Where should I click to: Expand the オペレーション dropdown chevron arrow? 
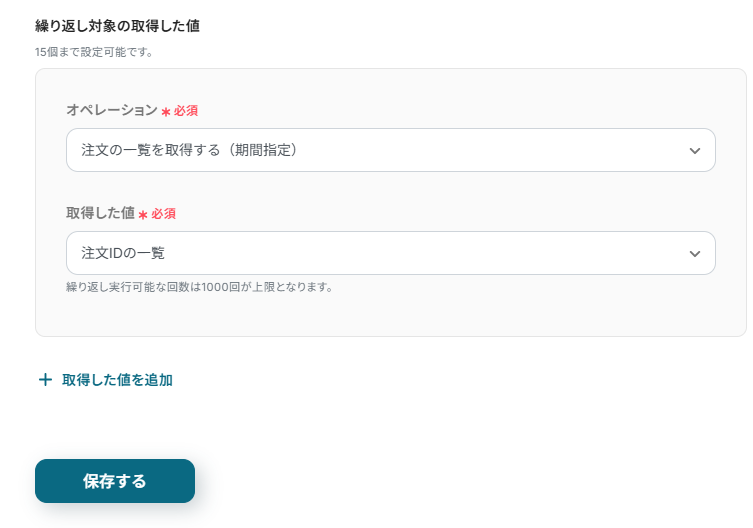pos(695,150)
